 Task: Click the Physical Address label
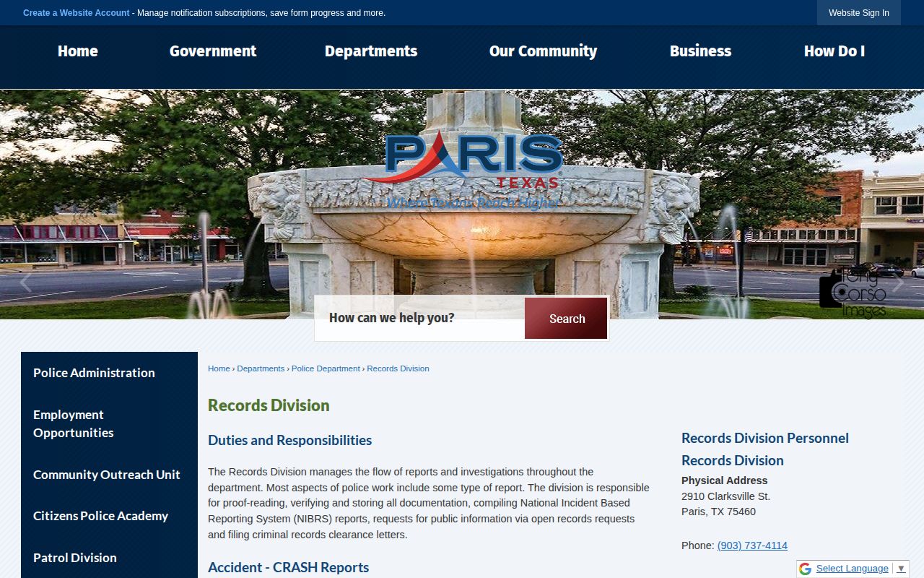pyautogui.click(x=724, y=480)
